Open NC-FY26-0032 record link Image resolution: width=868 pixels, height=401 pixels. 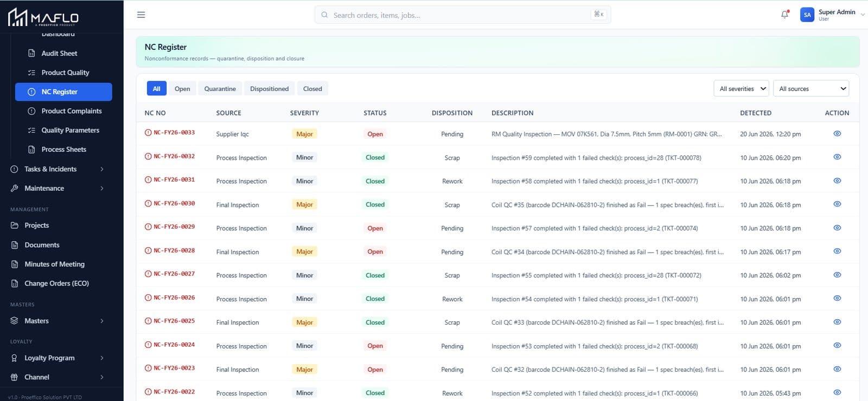click(174, 156)
